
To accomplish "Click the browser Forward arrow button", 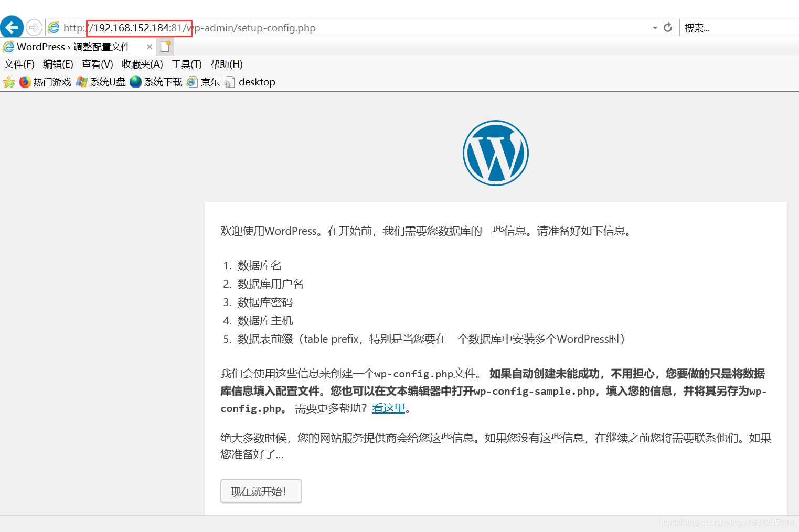I will tap(34, 27).
